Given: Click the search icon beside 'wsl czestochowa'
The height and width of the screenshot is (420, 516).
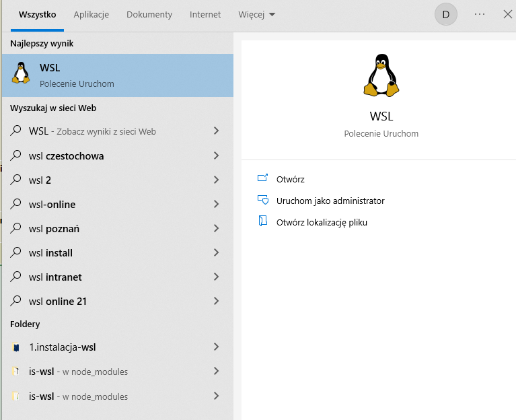Looking at the screenshot, I should (x=15, y=155).
